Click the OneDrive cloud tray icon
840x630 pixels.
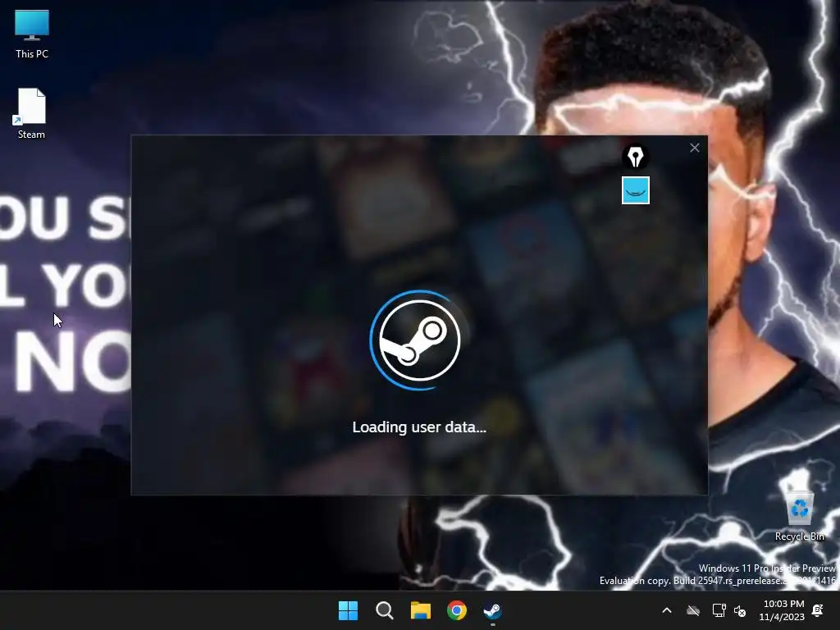pyautogui.click(x=693, y=610)
